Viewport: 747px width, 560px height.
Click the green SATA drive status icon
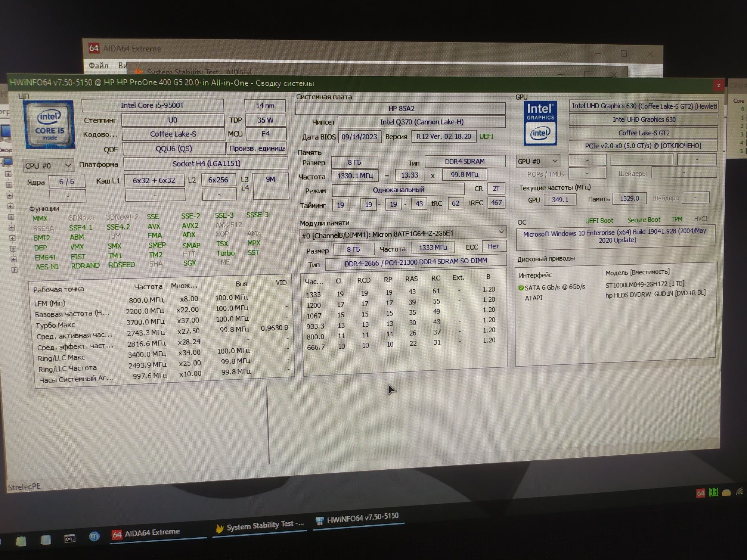click(x=521, y=288)
